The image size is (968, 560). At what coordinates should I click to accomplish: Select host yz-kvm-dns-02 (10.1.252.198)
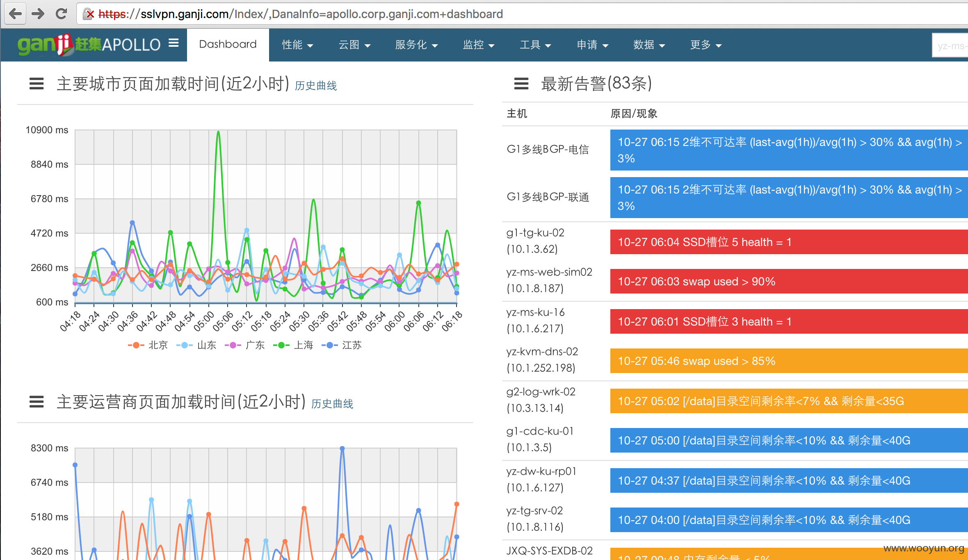[542, 360]
